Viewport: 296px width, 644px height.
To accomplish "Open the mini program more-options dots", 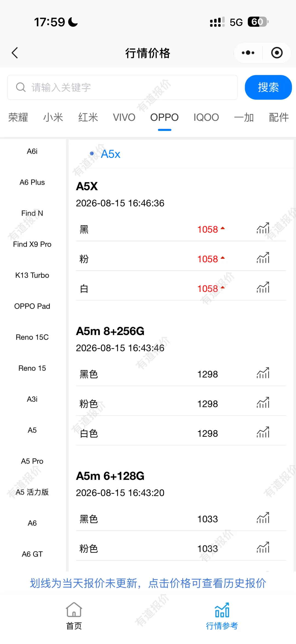I will [248, 53].
